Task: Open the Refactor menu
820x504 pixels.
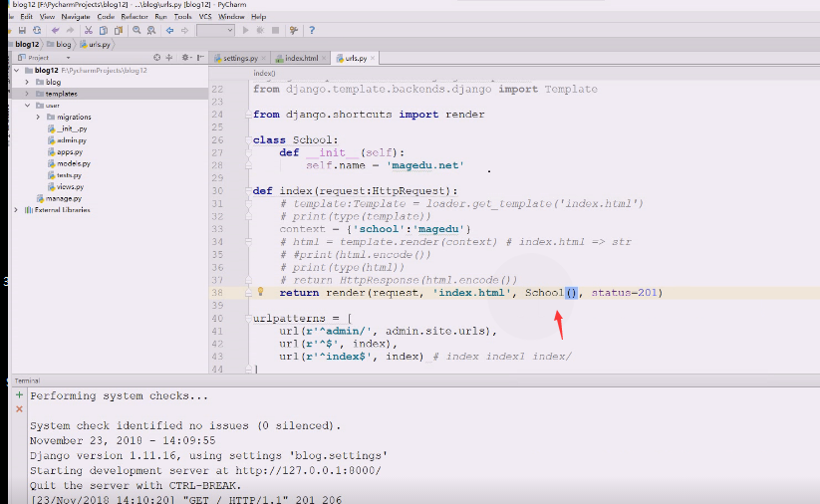Action: pyautogui.click(x=135, y=17)
